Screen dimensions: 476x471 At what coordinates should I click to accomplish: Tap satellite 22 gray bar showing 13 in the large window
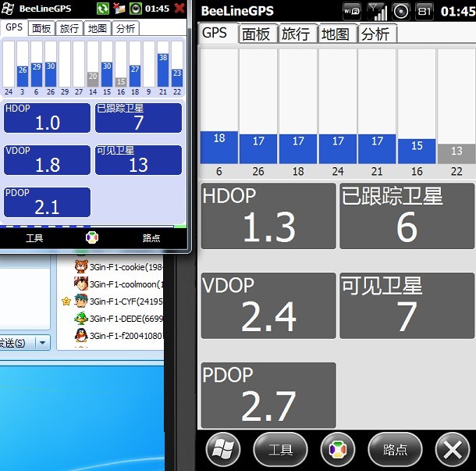(456, 154)
